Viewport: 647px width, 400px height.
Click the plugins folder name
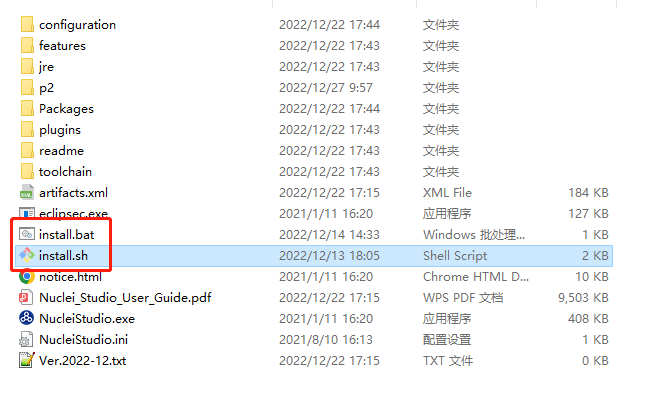tap(60, 129)
